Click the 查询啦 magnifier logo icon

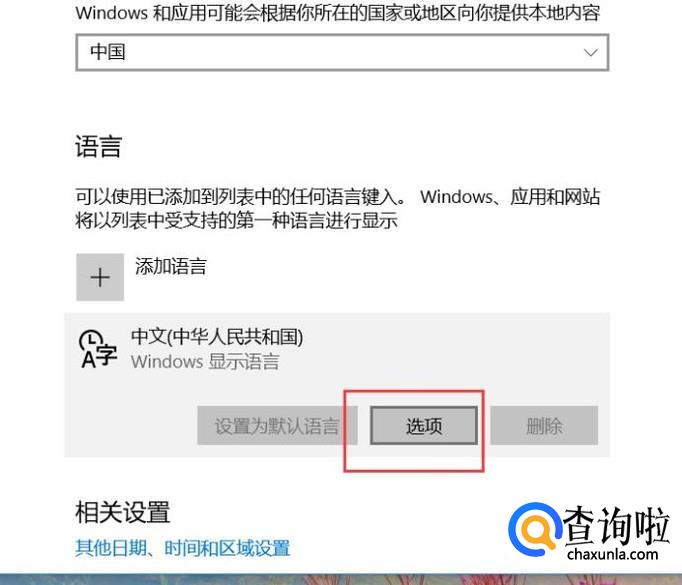534,529
